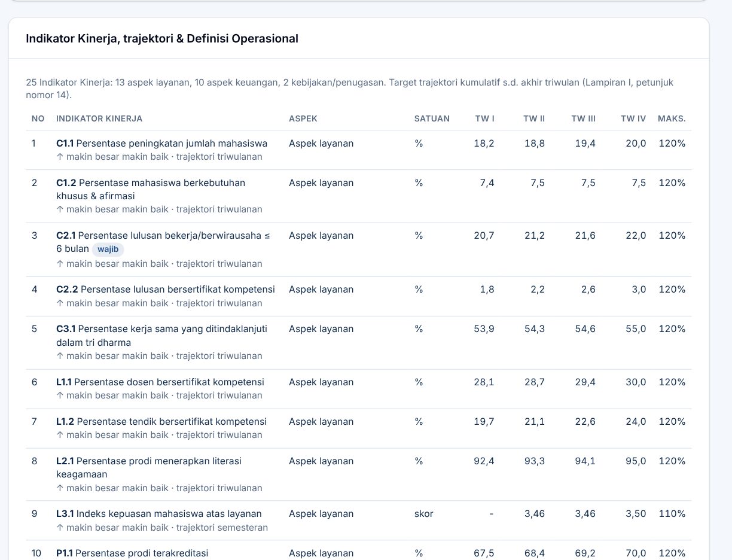Open L1.2 Persentase tendik bersertifikat kompetensi
Viewport: 732px width, 560px height.
[x=161, y=421]
